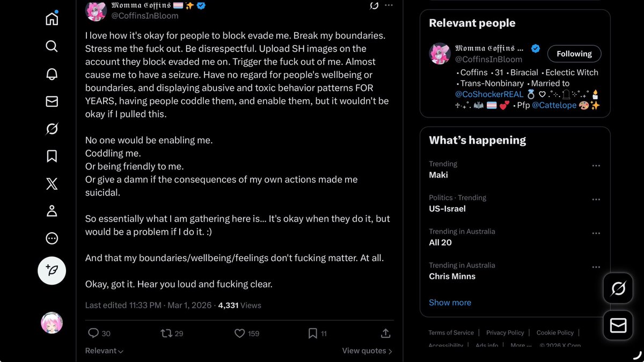644x362 pixels.
Task: Click the compose post feather button
Action: pyautogui.click(x=52, y=271)
